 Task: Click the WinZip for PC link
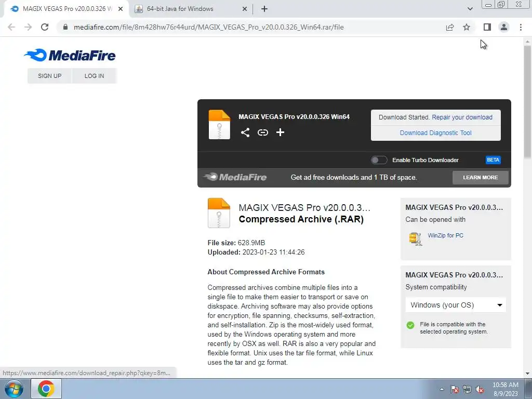[445, 235]
